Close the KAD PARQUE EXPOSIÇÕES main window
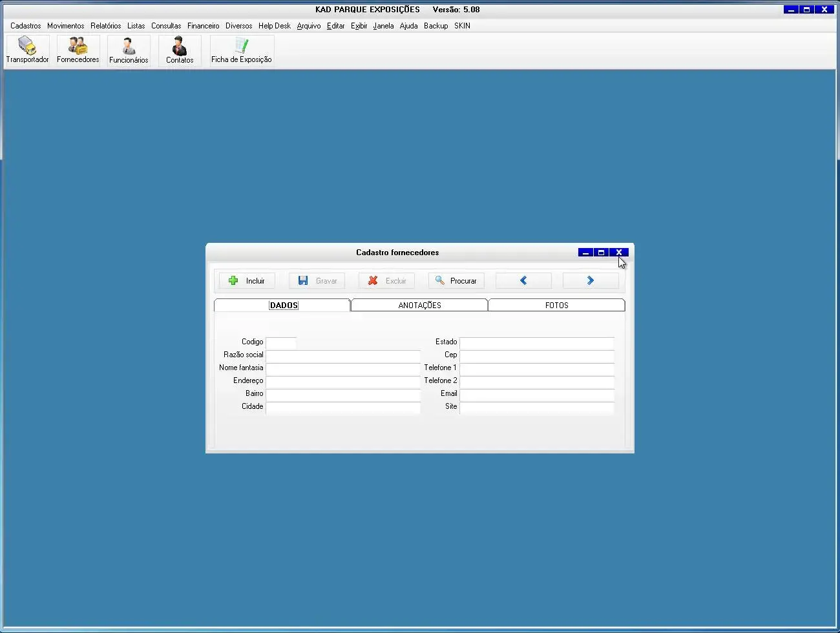This screenshot has width=840, height=633. click(824, 10)
